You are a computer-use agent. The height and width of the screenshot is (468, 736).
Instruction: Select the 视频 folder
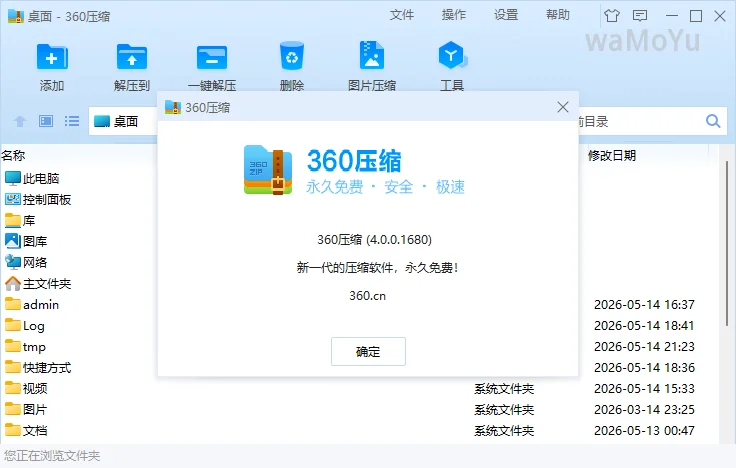coord(26,389)
